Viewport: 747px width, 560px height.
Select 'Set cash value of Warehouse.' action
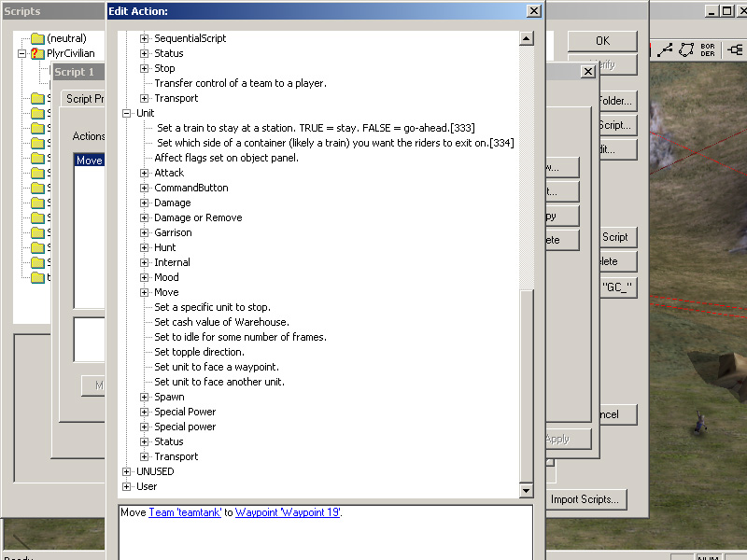pyautogui.click(x=221, y=322)
